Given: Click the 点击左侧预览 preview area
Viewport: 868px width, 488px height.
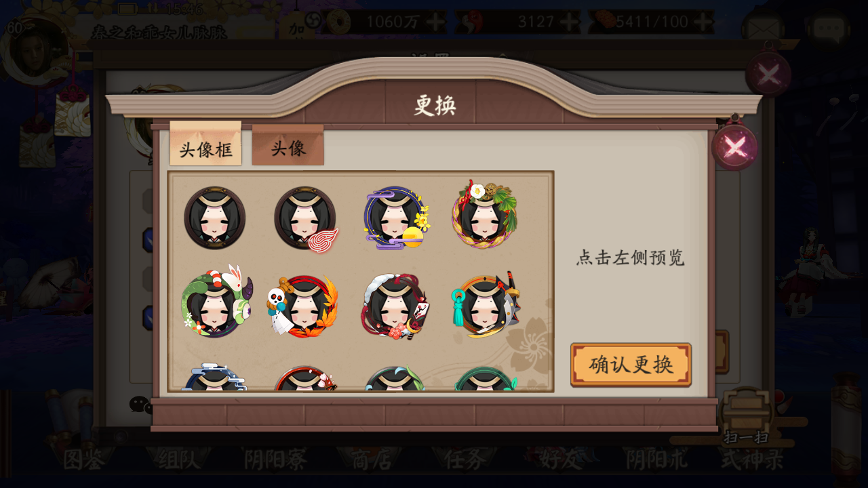Looking at the screenshot, I should (631, 258).
